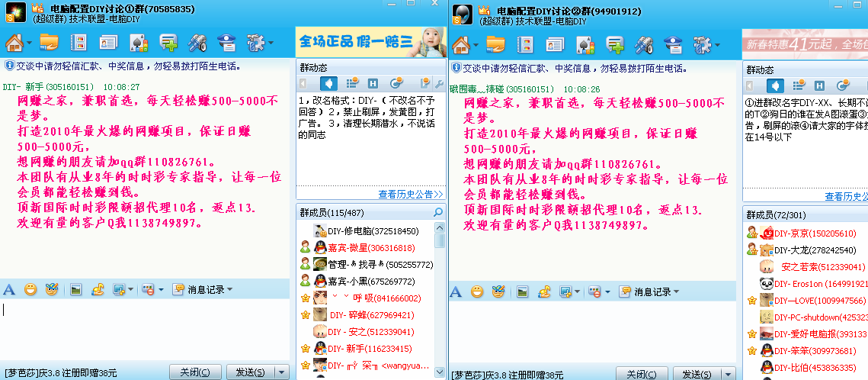Viewport: 868px width, 380px height.
Task: Open font settings 'A' icon in left chat
Action: click(9, 290)
